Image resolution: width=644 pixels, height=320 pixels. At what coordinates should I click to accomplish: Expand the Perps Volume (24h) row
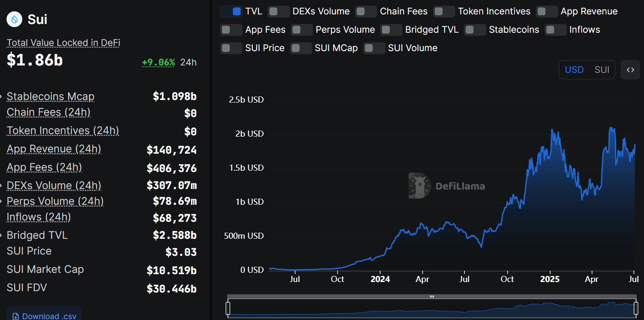tap(2, 201)
